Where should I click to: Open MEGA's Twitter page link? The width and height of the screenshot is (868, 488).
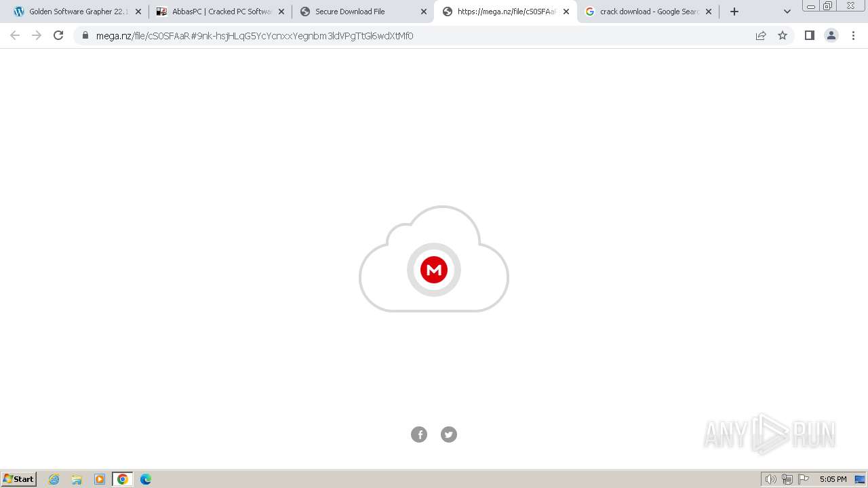[449, 434]
